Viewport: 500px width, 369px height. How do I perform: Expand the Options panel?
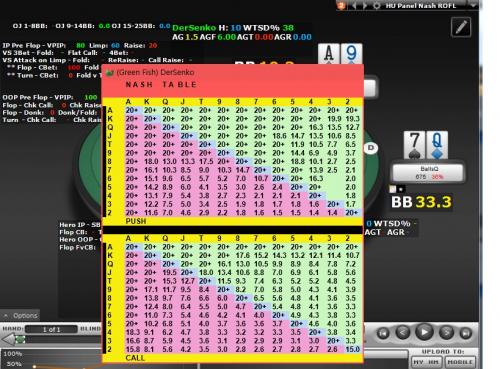21,315
